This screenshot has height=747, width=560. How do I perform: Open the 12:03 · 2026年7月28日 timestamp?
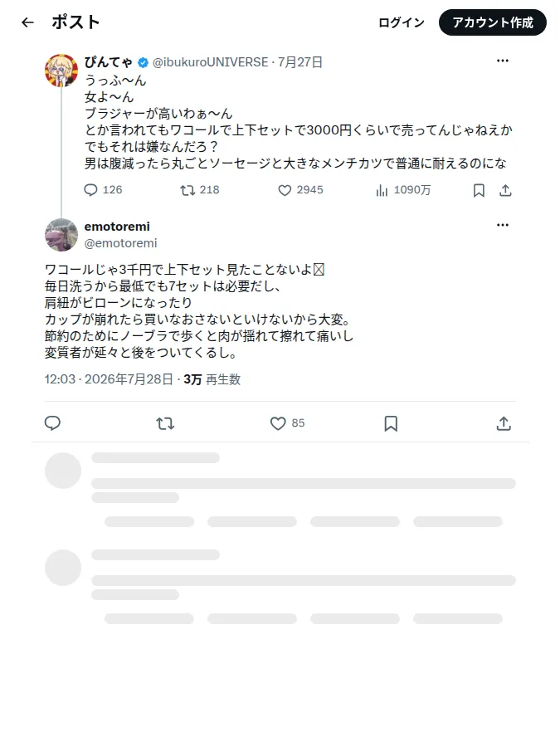[109, 379]
